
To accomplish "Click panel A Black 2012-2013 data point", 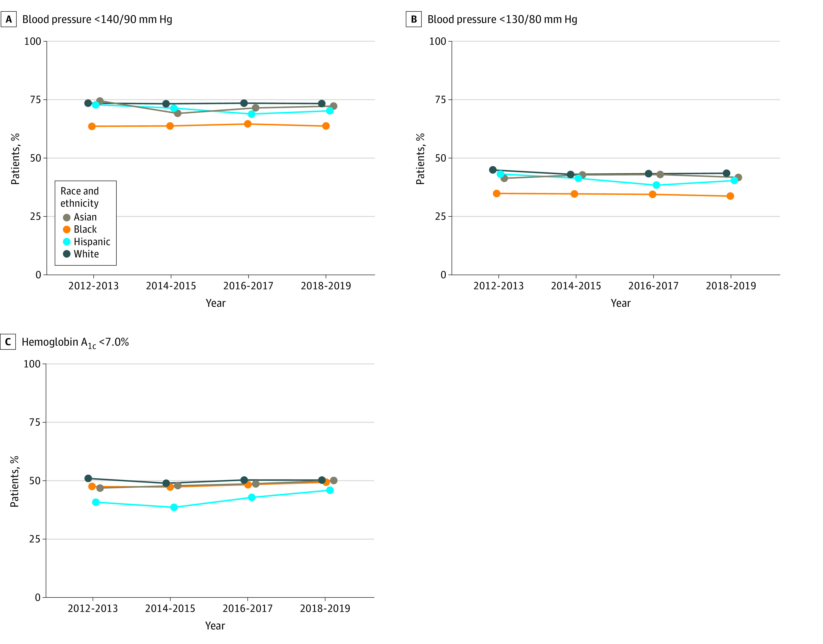I will [92, 126].
